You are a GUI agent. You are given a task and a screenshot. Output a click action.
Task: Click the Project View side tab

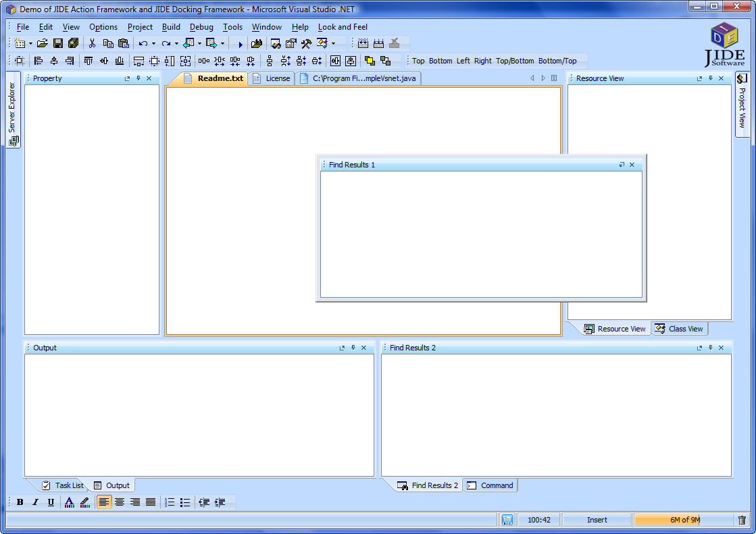[x=742, y=103]
